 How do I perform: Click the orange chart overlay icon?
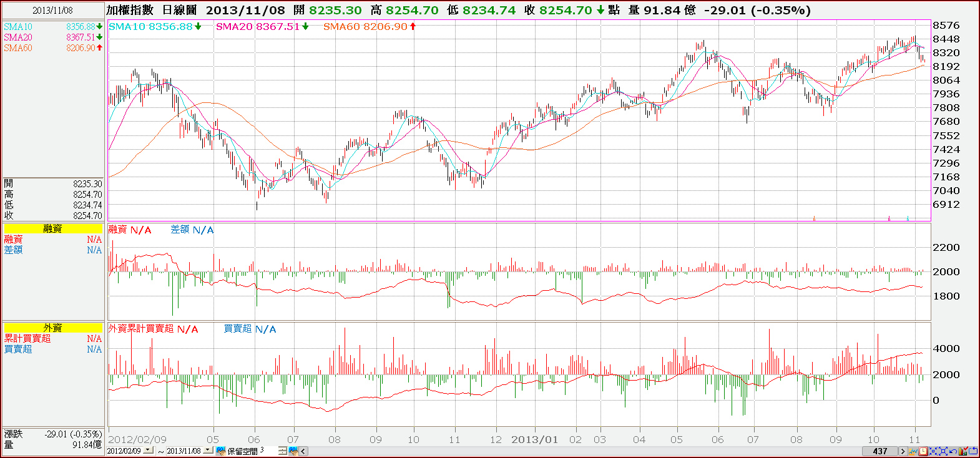tap(913, 451)
